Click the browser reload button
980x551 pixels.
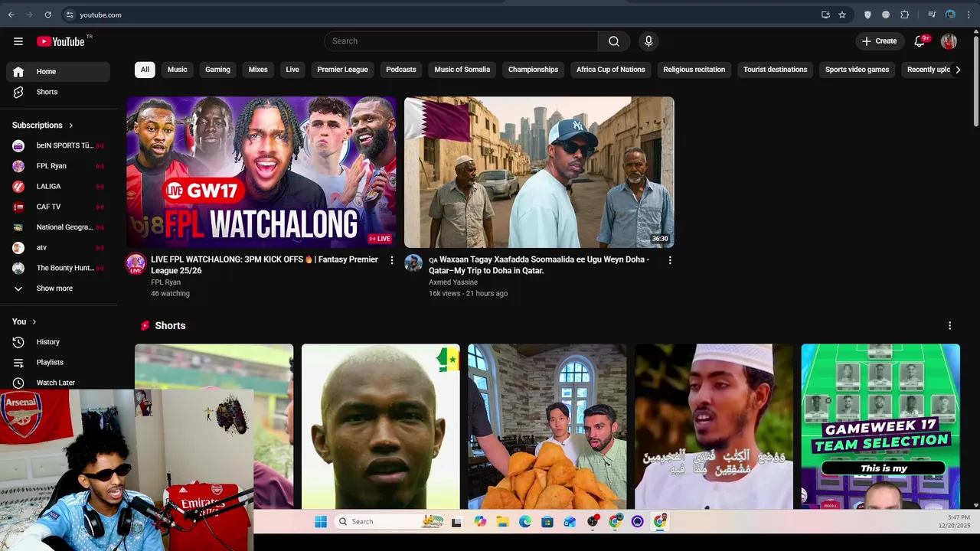tap(47, 15)
